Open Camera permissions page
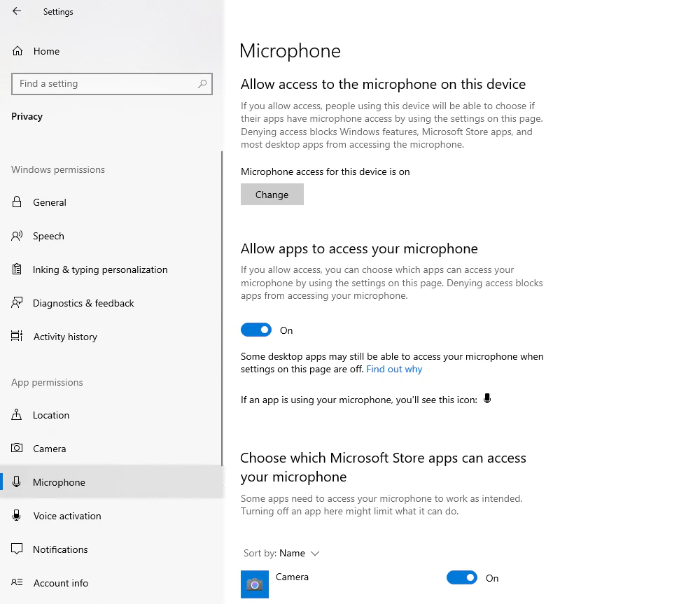 click(111, 449)
